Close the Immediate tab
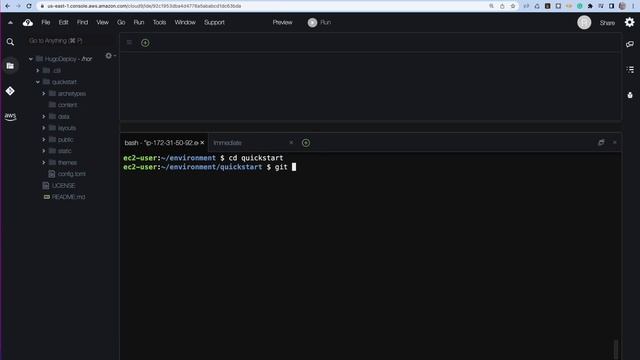 (291, 142)
